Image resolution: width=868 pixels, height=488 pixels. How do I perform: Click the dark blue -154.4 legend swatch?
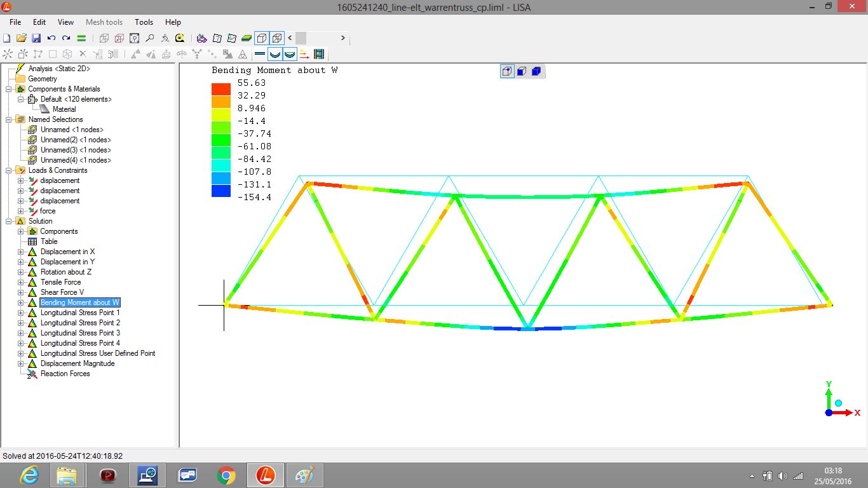tap(221, 191)
